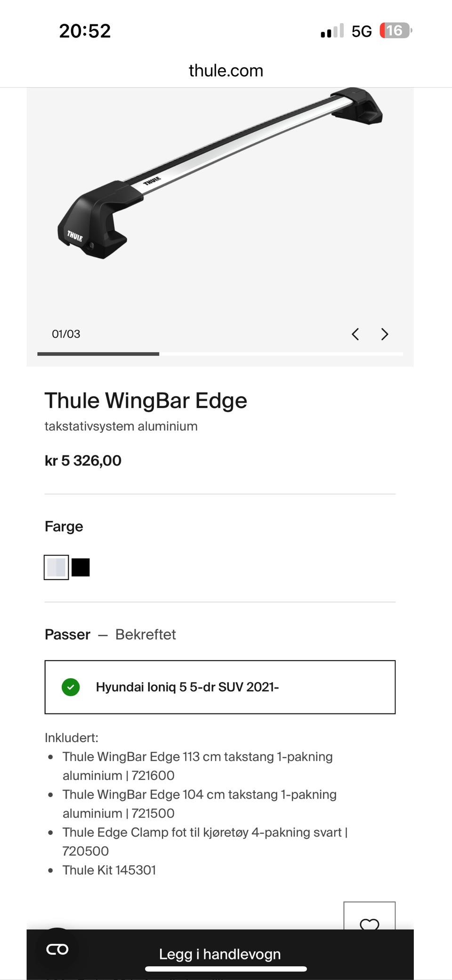Go to previous product image with left chevron
The image size is (452, 980).
coord(355,334)
